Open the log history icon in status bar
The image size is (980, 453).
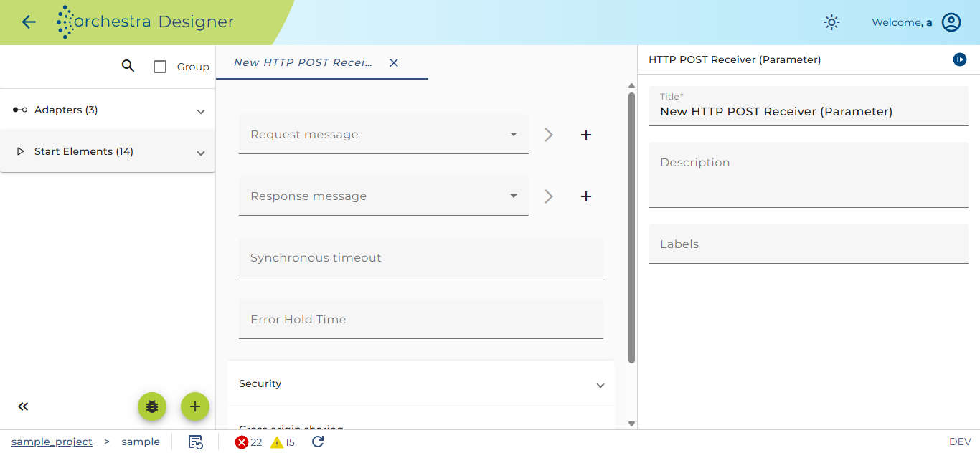[195, 442]
